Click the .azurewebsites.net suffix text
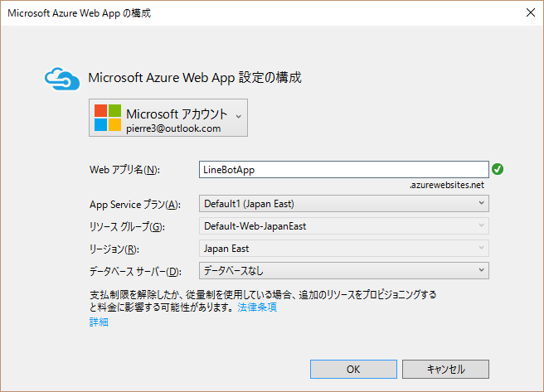Image resolution: width=544 pixels, height=392 pixels. pyautogui.click(x=446, y=185)
